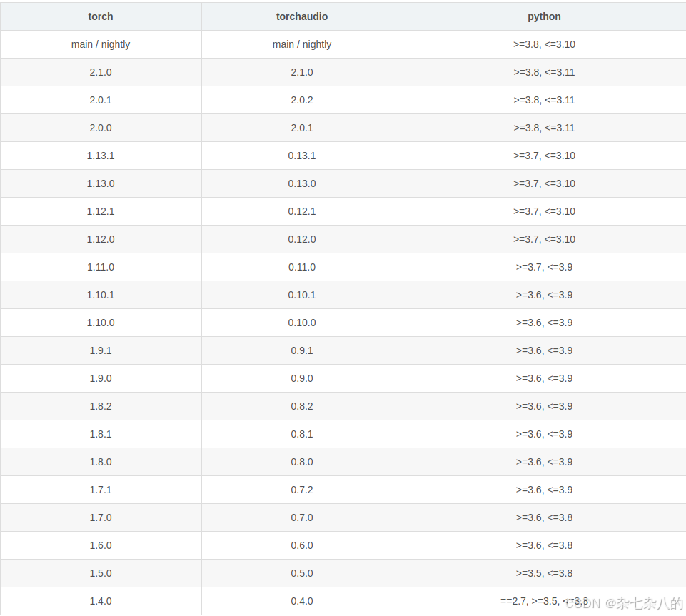
Task: Select torch version 1.8.2 cell
Action: 101,406
